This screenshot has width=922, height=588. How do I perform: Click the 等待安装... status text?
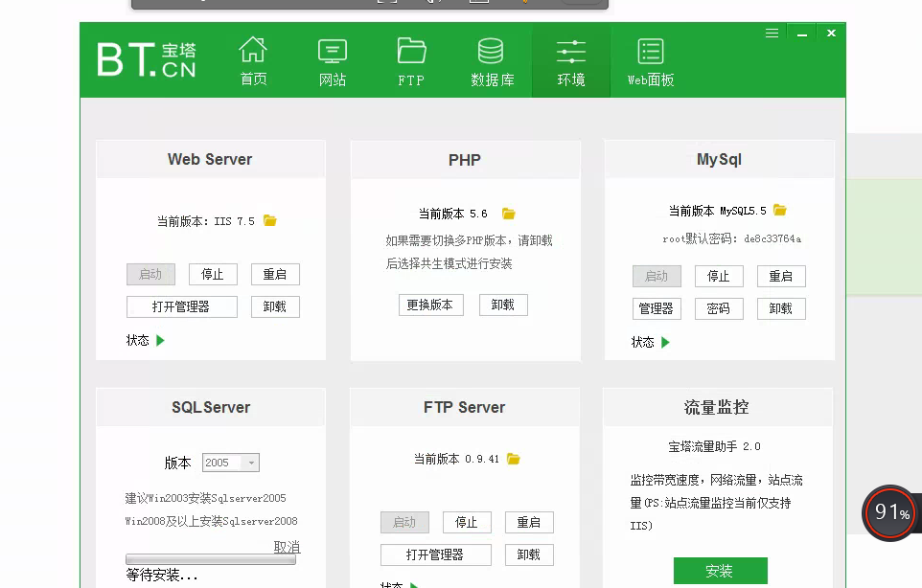pyautogui.click(x=162, y=576)
